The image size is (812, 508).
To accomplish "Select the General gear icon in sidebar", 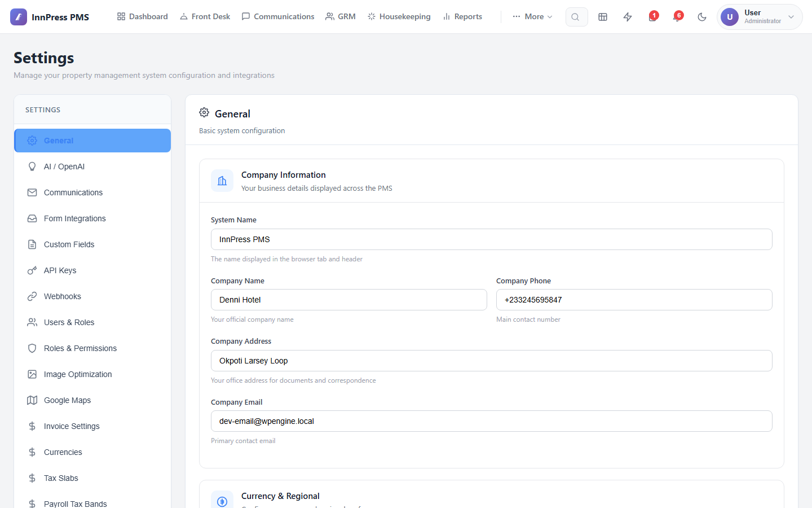I will pyautogui.click(x=32, y=141).
